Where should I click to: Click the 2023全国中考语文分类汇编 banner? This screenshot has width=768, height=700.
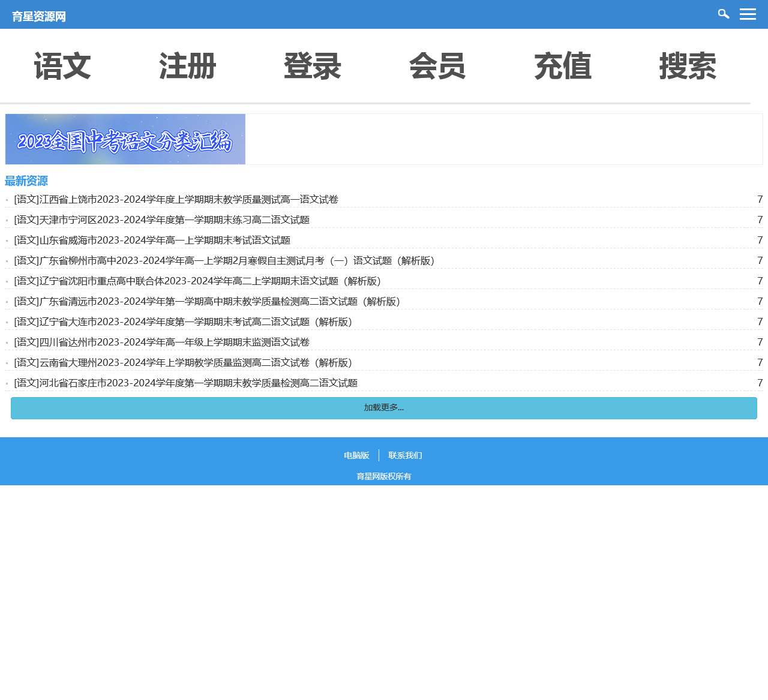point(125,139)
